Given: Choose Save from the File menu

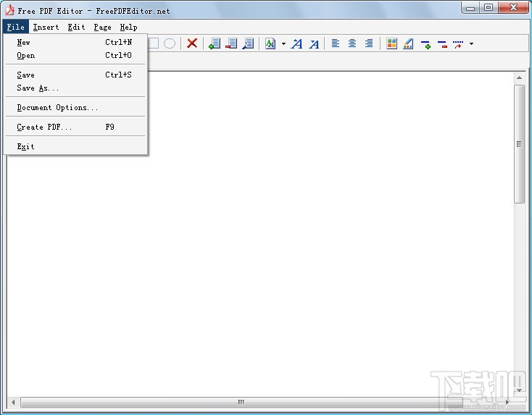Looking at the screenshot, I should [x=75, y=75].
